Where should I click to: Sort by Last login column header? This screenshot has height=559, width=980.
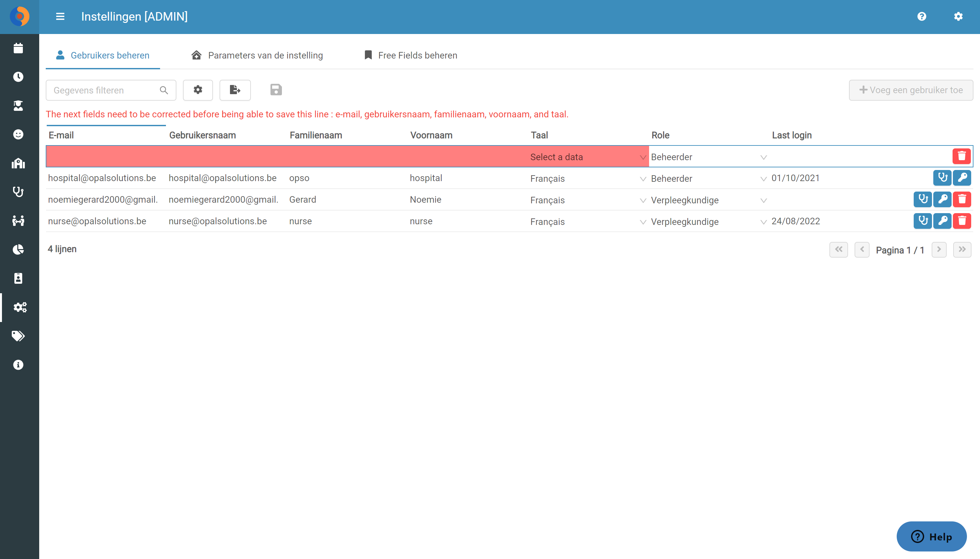(792, 135)
